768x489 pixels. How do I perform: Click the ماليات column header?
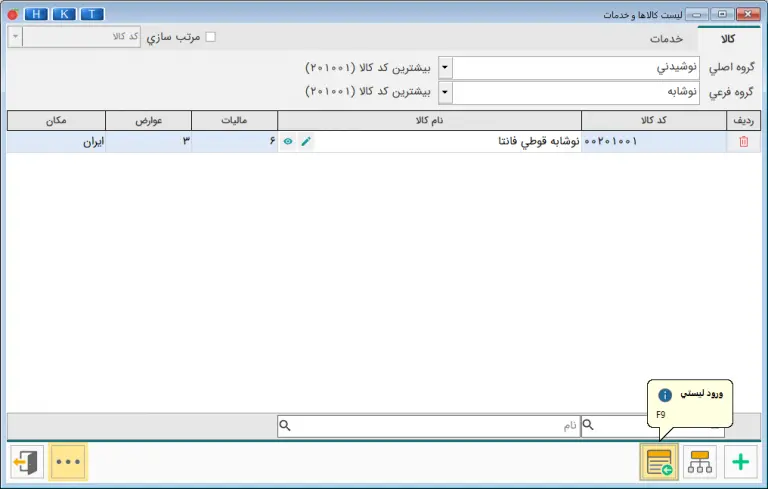point(234,121)
